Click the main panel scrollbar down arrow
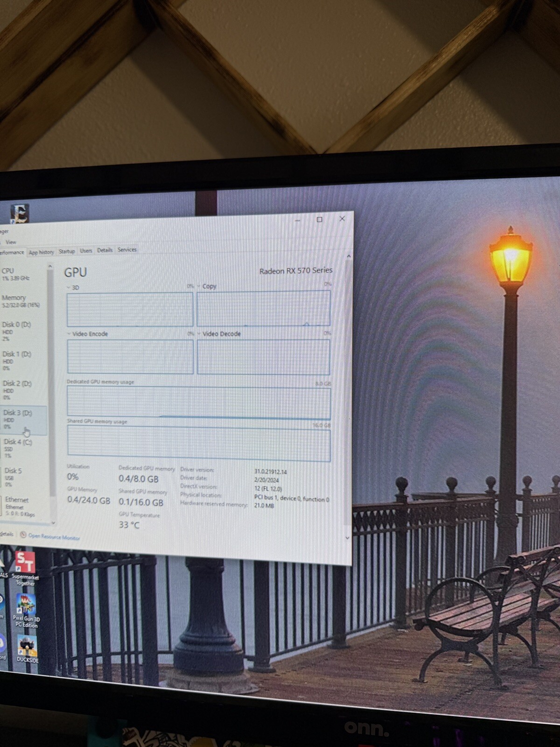560x747 pixels. tap(347, 538)
